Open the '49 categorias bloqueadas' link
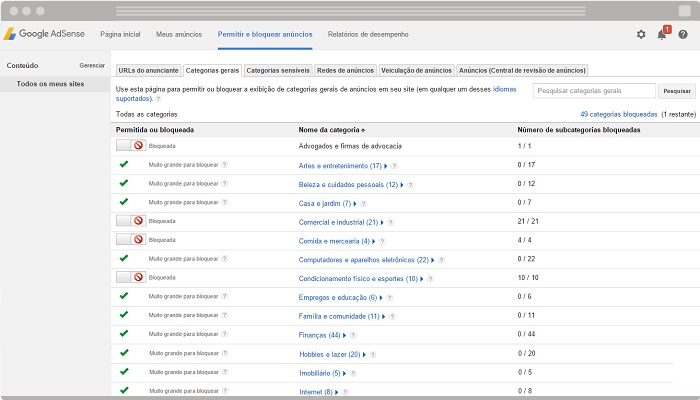Screen dimensions: 700x400 click(x=619, y=114)
